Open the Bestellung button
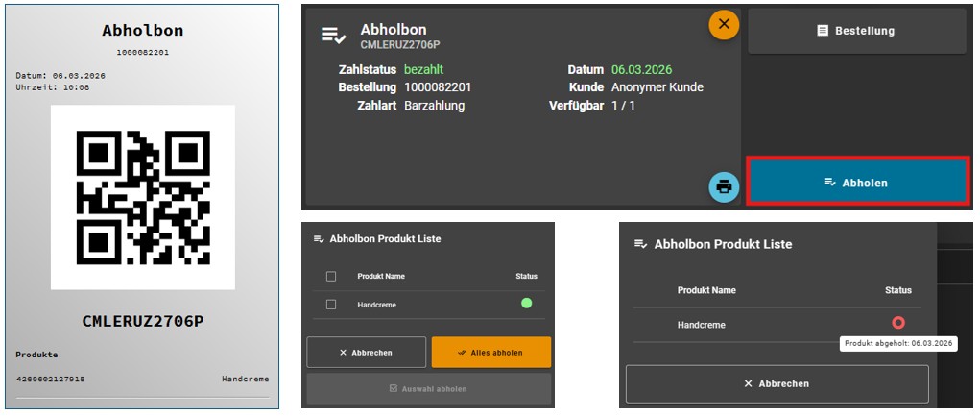Image resolution: width=980 pixels, height=417 pixels. [857, 31]
